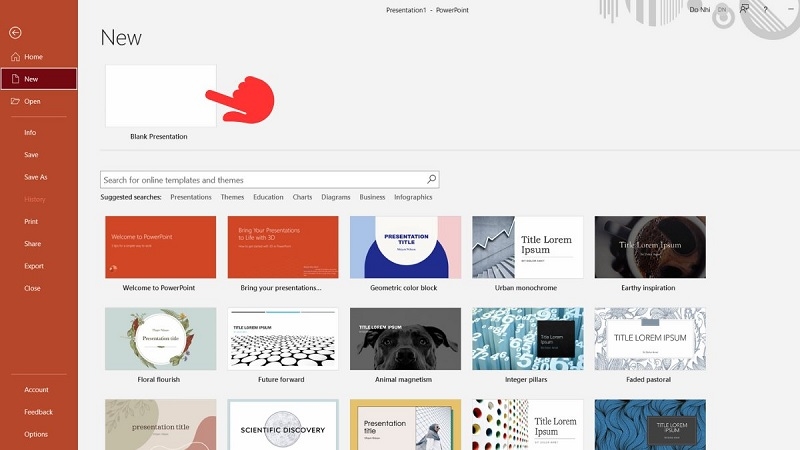
Task: Select the Integer pillars template
Action: (x=528, y=339)
